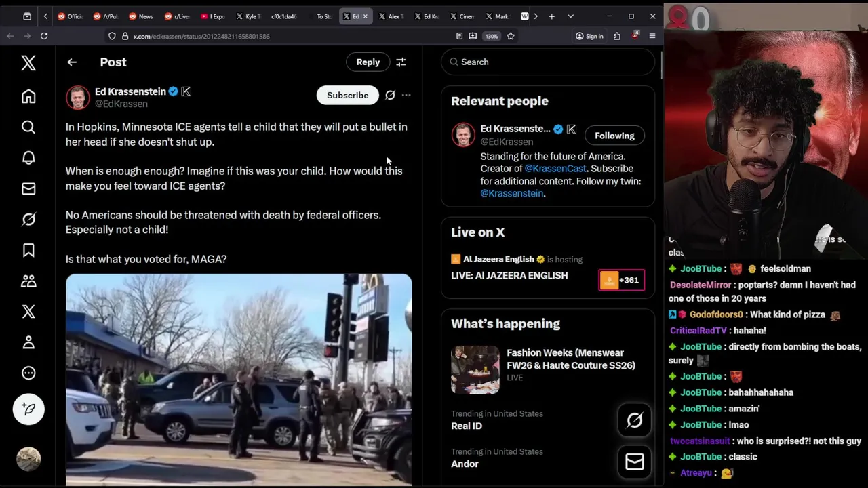Open @KrassenCast profile link
Image resolution: width=868 pixels, height=488 pixels.
click(x=555, y=169)
